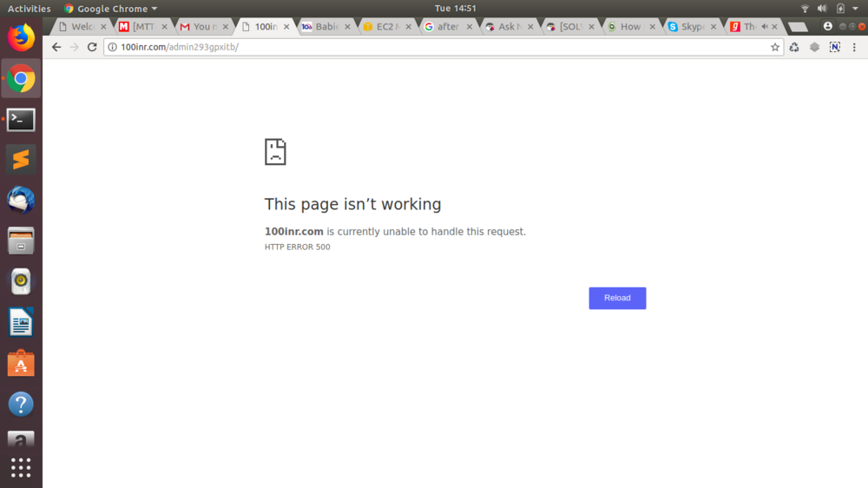Mute the audio-playing Th tab speaker icon

(x=765, y=27)
